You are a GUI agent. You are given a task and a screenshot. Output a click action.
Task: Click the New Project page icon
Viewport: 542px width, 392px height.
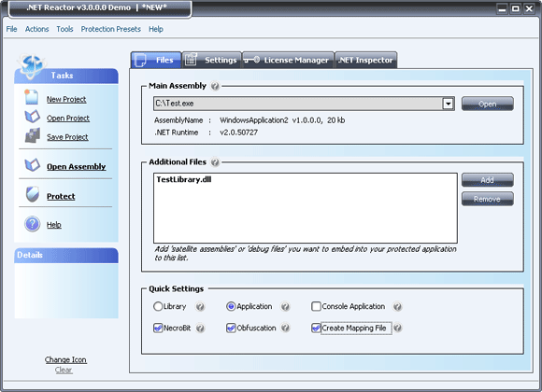(32, 97)
